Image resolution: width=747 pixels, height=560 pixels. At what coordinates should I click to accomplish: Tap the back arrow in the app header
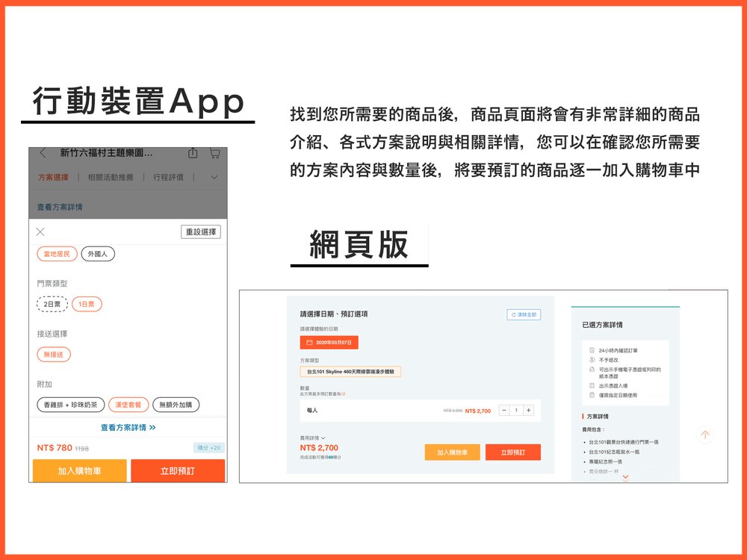[43, 153]
